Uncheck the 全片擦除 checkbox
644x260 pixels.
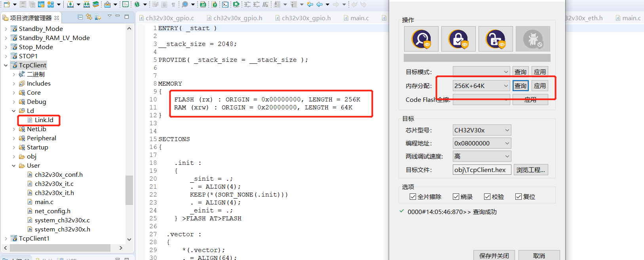coord(413,197)
